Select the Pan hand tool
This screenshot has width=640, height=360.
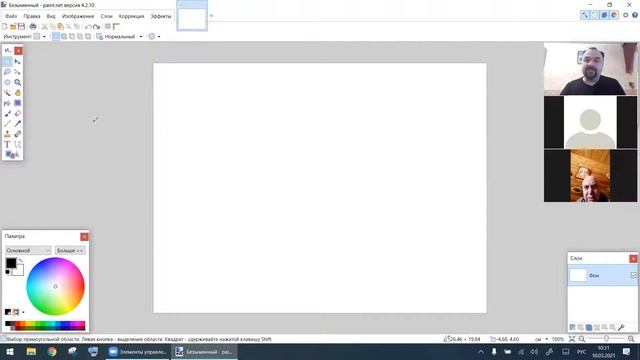pyautogui.click(x=18, y=93)
